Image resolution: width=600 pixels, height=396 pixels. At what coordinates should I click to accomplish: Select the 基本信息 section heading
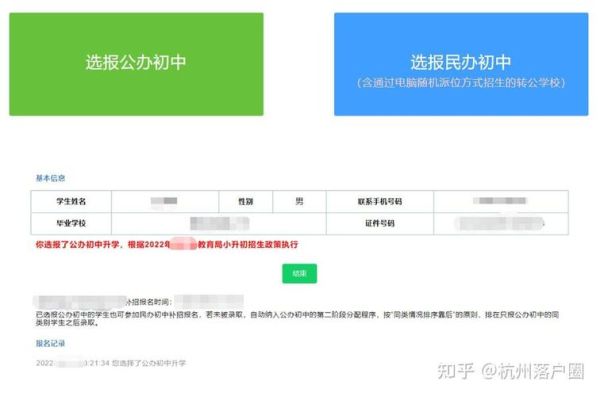(x=51, y=178)
